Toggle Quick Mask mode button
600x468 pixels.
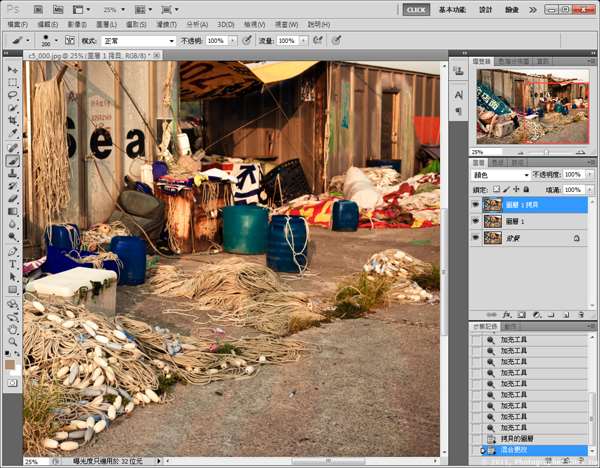13,383
